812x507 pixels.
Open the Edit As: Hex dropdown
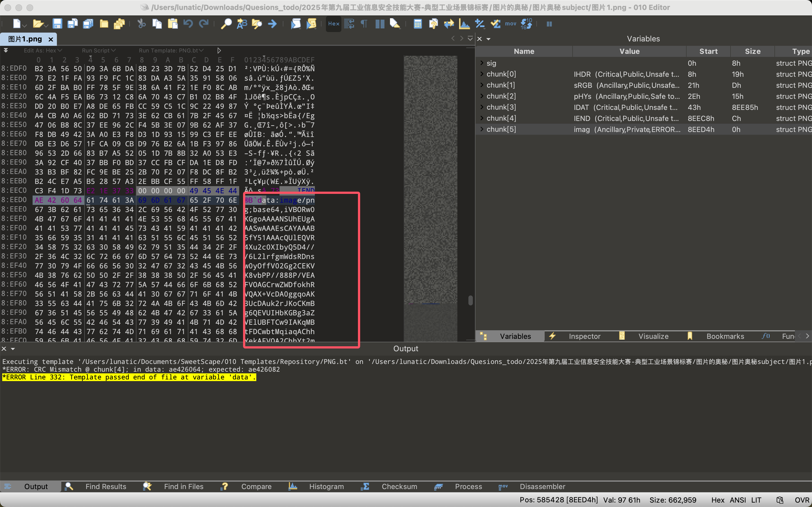[x=43, y=50]
